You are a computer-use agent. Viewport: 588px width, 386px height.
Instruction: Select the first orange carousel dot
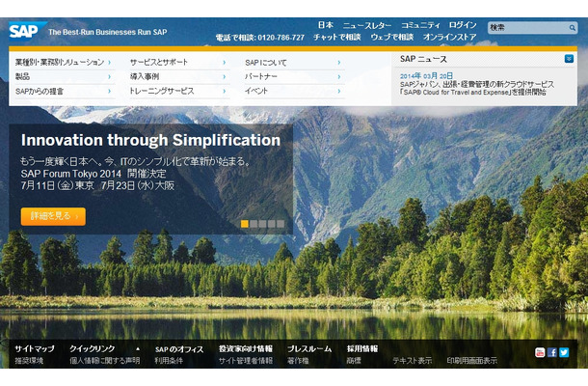click(x=245, y=224)
